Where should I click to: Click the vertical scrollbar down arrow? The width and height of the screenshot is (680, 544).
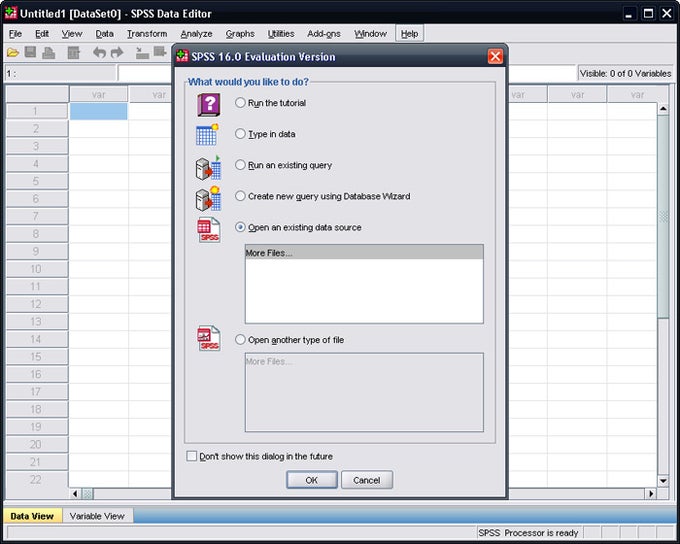[x=663, y=481]
